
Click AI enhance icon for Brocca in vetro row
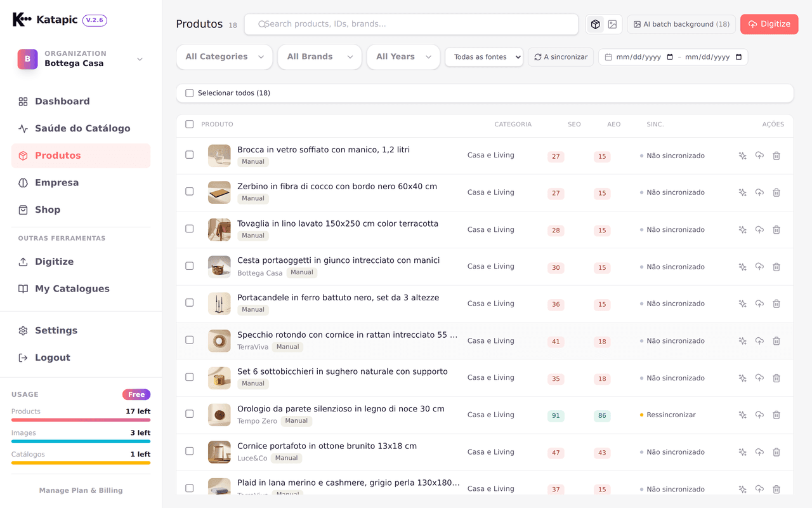point(742,156)
